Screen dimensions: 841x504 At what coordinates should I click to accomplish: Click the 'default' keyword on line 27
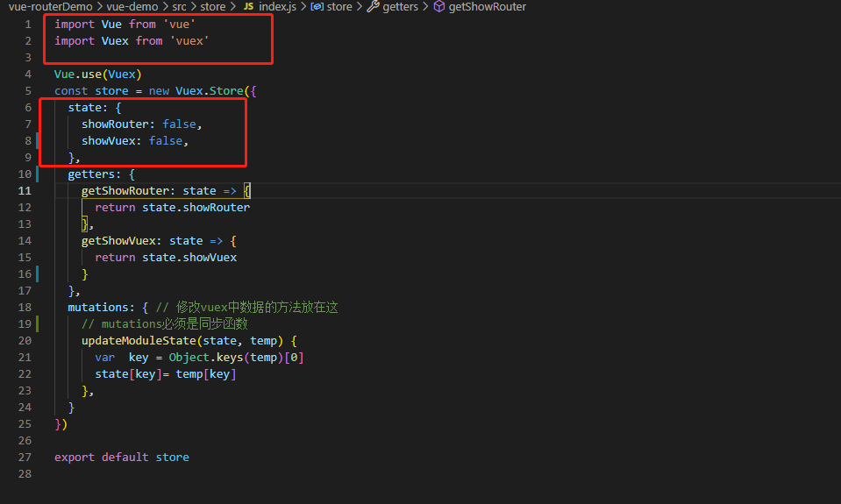[x=125, y=458]
